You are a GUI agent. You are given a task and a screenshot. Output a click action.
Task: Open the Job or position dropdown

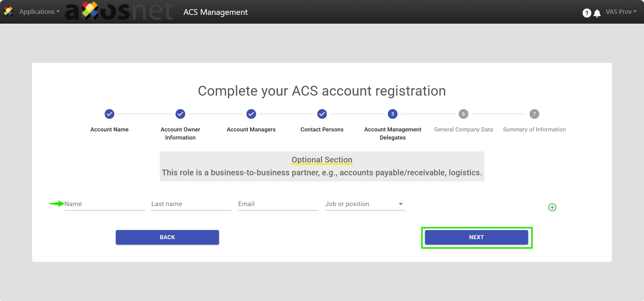pyautogui.click(x=365, y=204)
